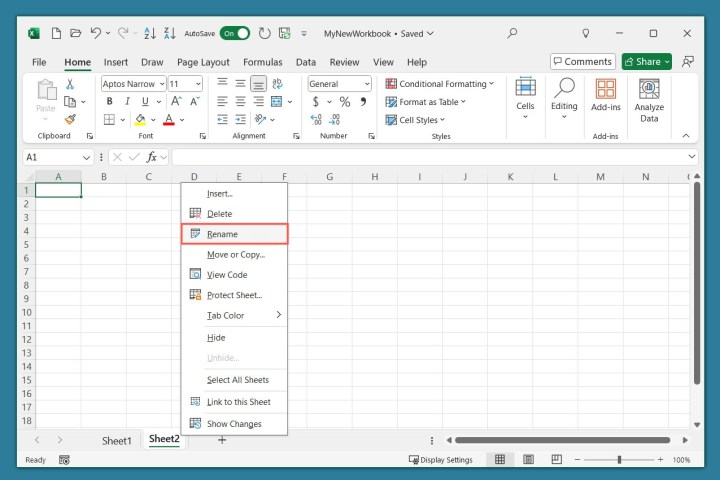Click the Share button
This screenshot has height=480, width=720.
[x=646, y=62]
